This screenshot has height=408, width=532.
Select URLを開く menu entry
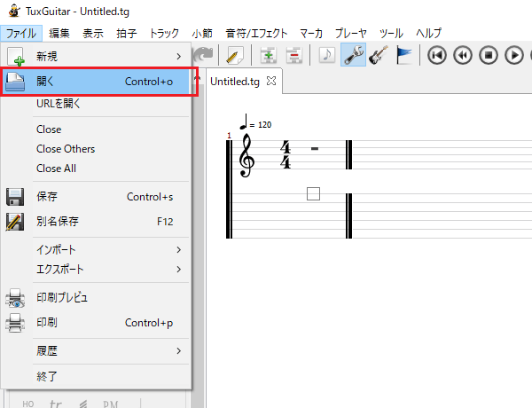pos(96,103)
